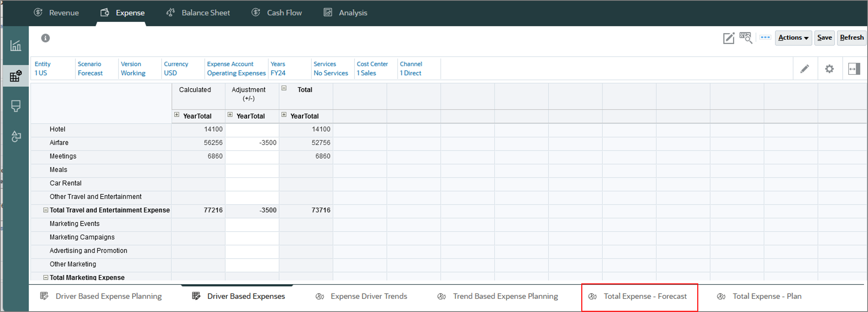Viewport: 868px width, 312px height.
Task: Change the Scenario Forecast member
Action: 90,68
